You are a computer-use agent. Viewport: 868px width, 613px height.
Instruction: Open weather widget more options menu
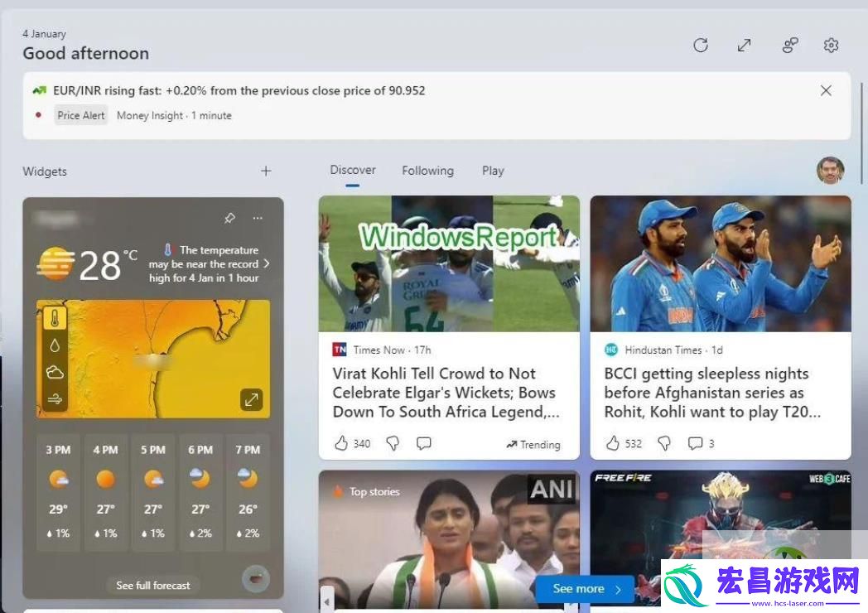coord(258,218)
